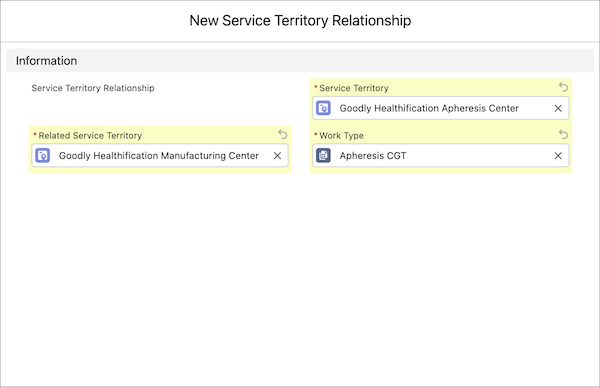Clear the Service Territory selection
This screenshot has height=387, width=600.
pos(558,108)
